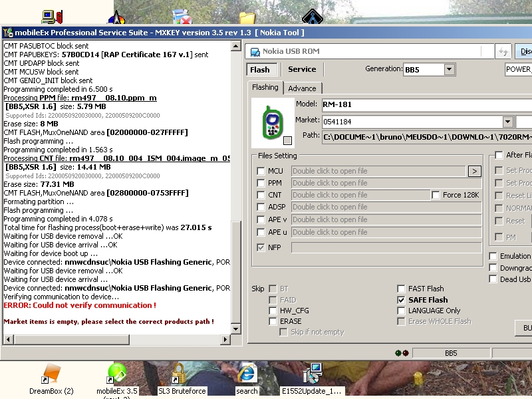Click the log's horizontal scroll right arrow
This screenshot has height=399, width=532.
(225, 339)
